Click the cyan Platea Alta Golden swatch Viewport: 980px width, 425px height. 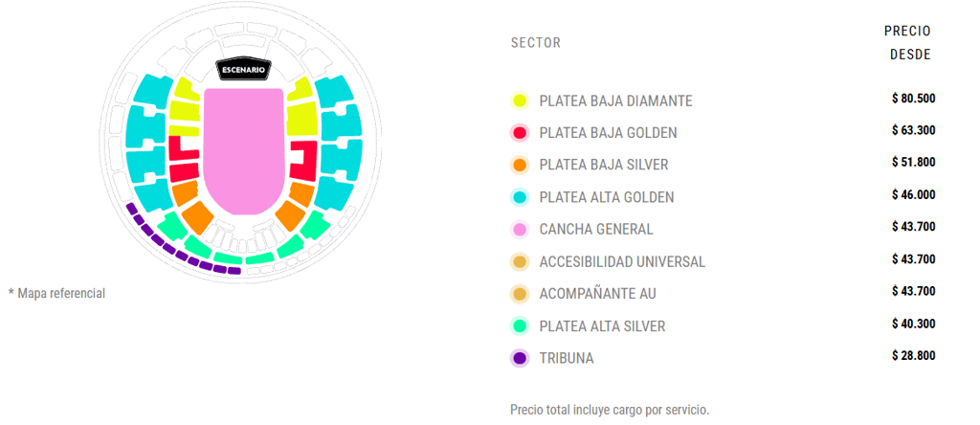[x=520, y=197]
